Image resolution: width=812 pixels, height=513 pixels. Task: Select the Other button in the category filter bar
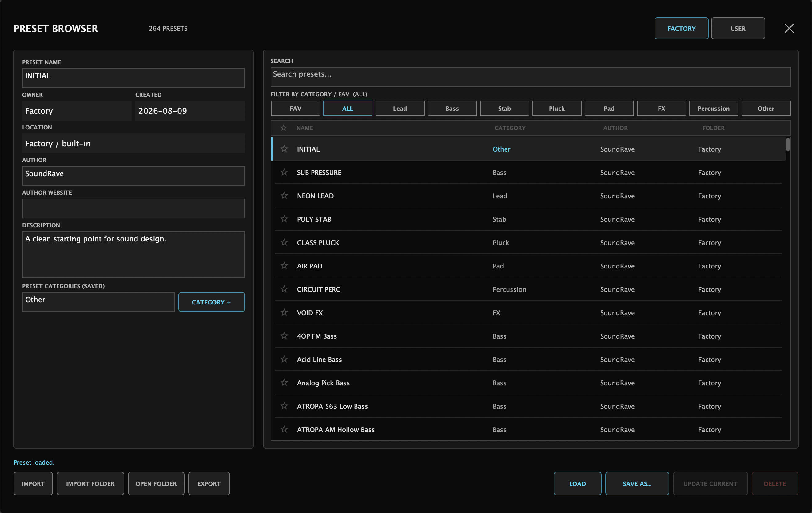point(766,108)
